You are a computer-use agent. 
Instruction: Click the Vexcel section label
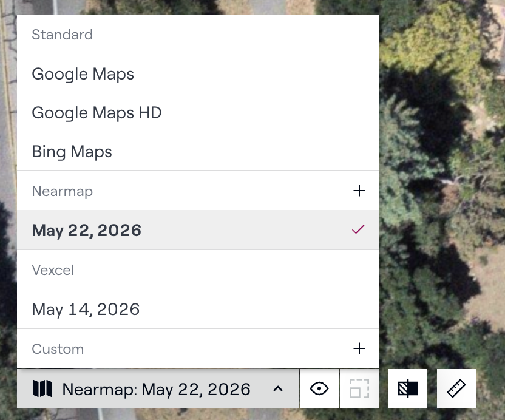pos(53,270)
